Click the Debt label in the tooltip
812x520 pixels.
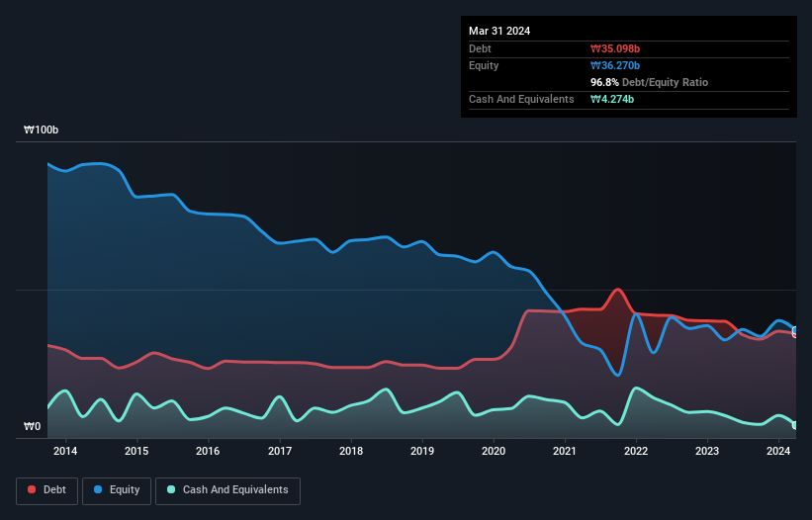480,48
